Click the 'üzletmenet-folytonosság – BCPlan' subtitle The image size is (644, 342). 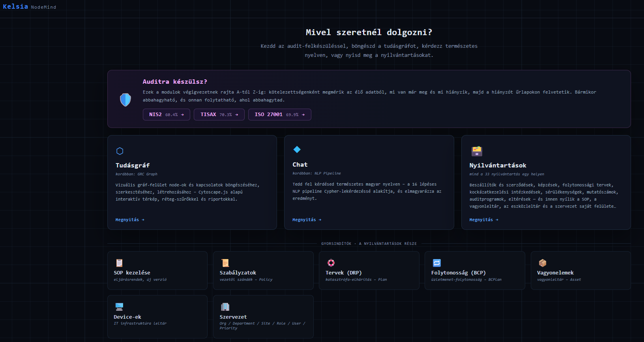466,280
